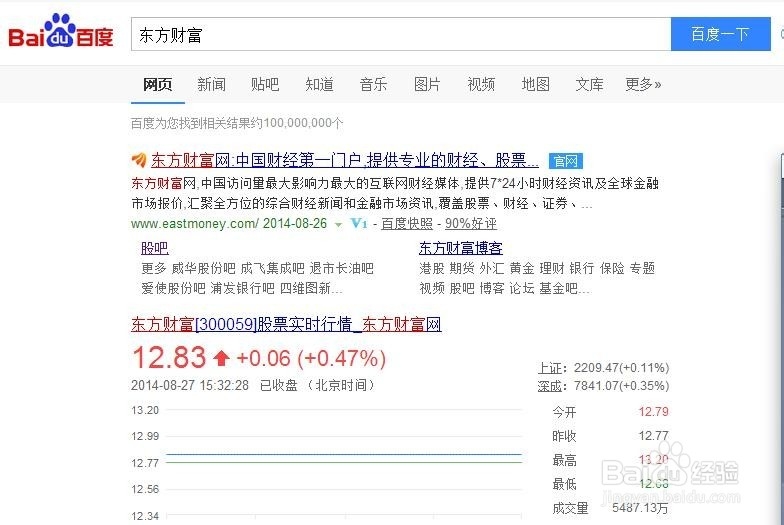The width and height of the screenshot is (784, 525).
Task: Click the stock price chart area
Action: (344, 462)
